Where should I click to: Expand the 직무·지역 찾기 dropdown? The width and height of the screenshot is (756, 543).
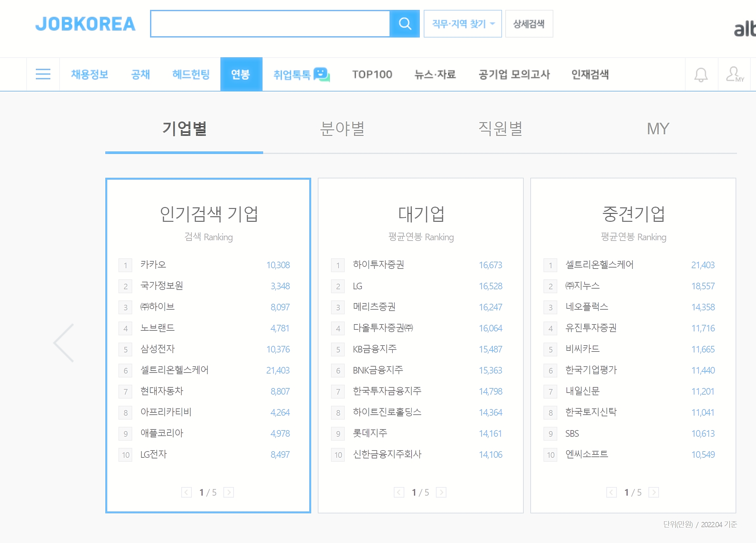click(x=463, y=24)
